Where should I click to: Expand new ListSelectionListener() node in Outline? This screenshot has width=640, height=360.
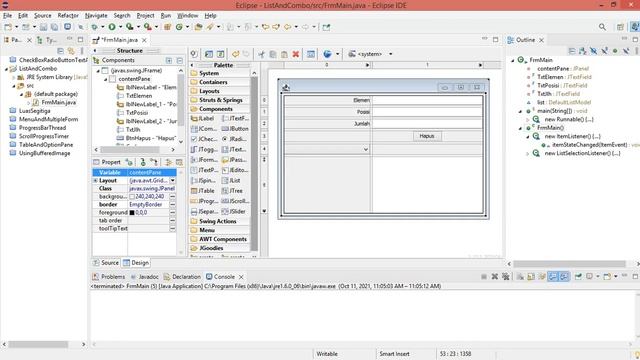point(527,153)
